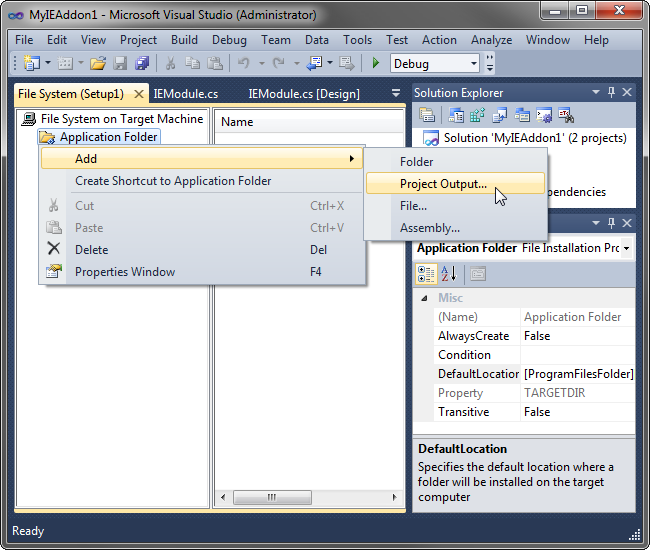This screenshot has width=650, height=550.
Task: Click the Name column header
Action: click(x=309, y=122)
